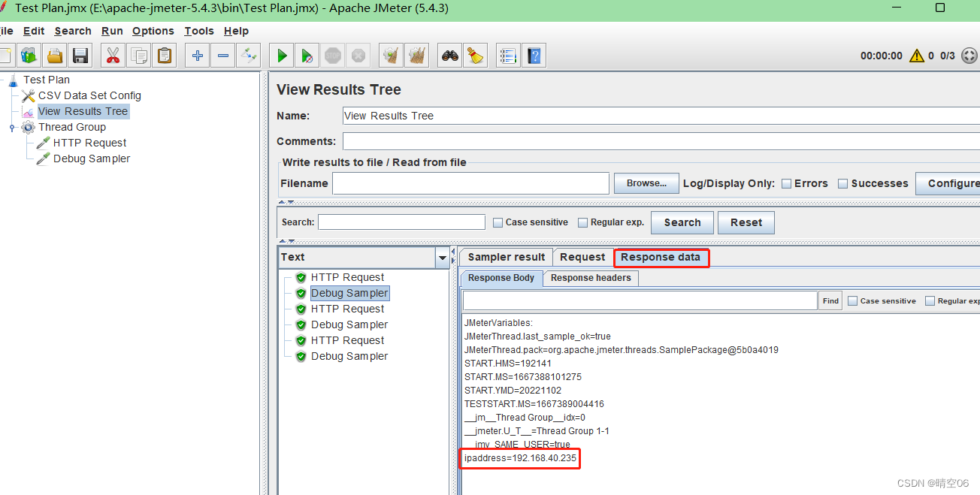Select Debug Sampler under Thread Group
The width and height of the screenshot is (980, 495).
(x=92, y=158)
